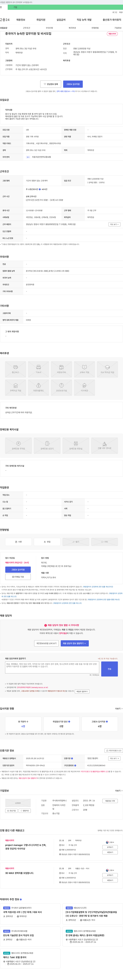Click the blue 전송 button
The image size is (123, 980).
click(109, 669)
